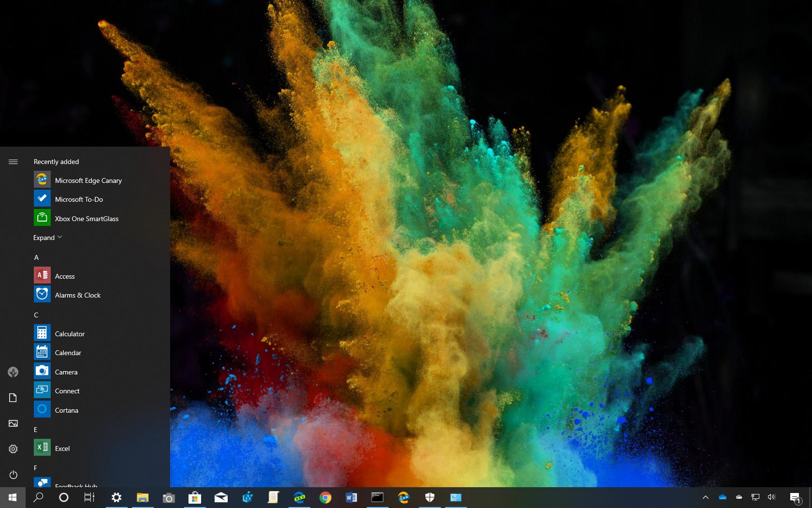Open Task View on taskbar
Viewport: 812px width, 508px height.
point(89,497)
